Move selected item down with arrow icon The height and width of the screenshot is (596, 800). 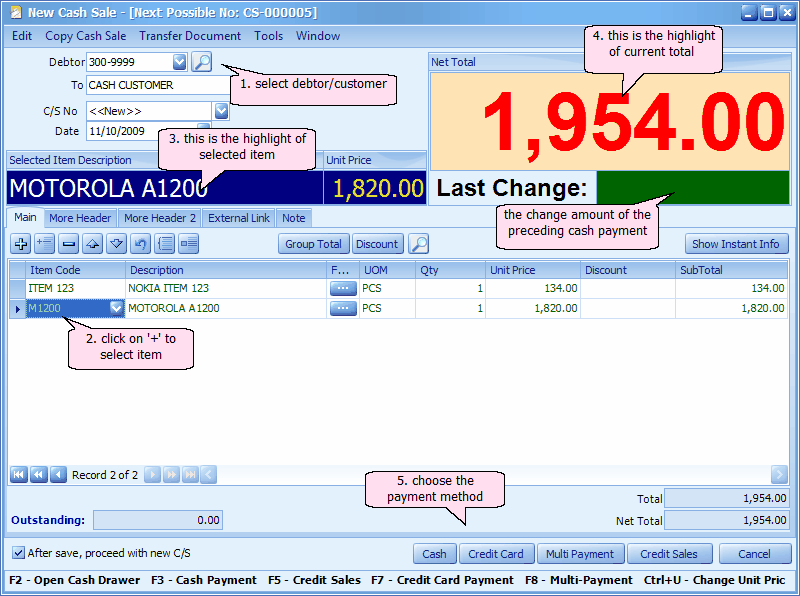pyautogui.click(x=116, y=244)
